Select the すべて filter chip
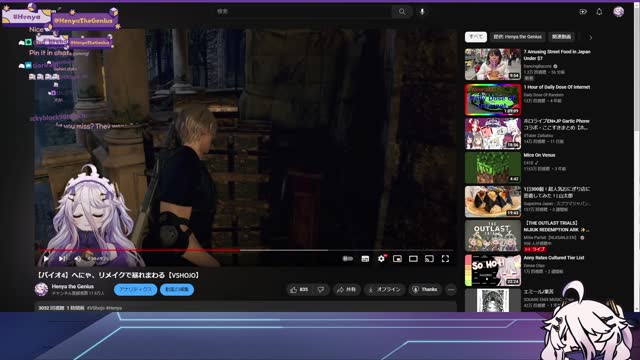This screenshot has width=640, height=360. 476,37
